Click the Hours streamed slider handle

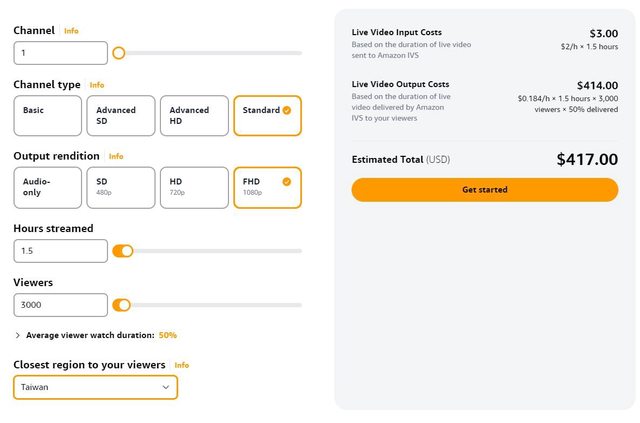pos(127,251)
